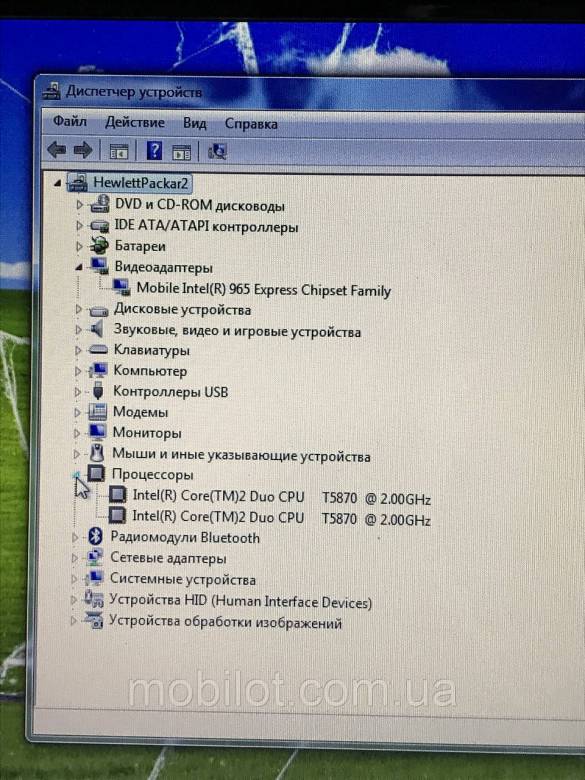
Task: Open the Справка menu
Action: coord(251,124)
